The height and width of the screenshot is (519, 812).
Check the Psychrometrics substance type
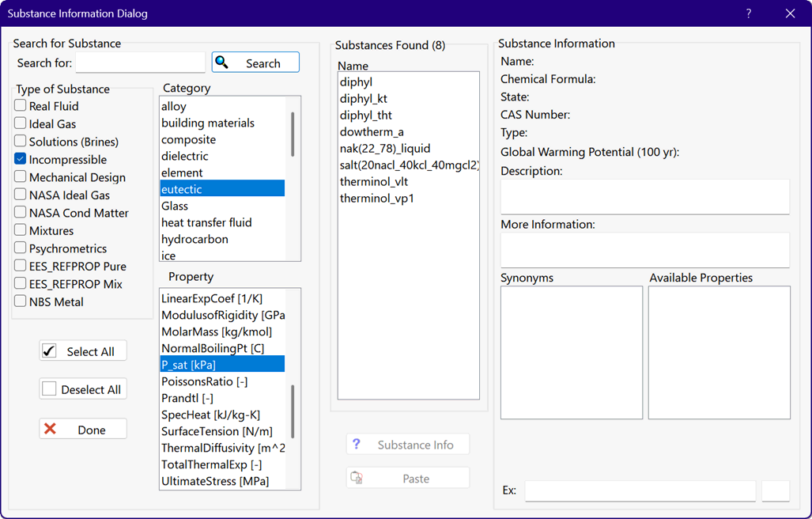[x=21, y=248]
